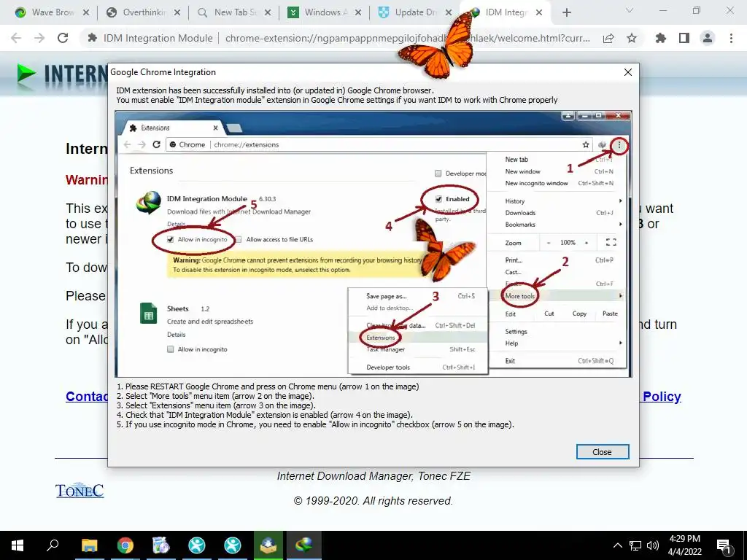Image resolution: width=747 pixels, height=560 pixels.
Task: Open the profile avatar menu
Action: tap(708, 38)
